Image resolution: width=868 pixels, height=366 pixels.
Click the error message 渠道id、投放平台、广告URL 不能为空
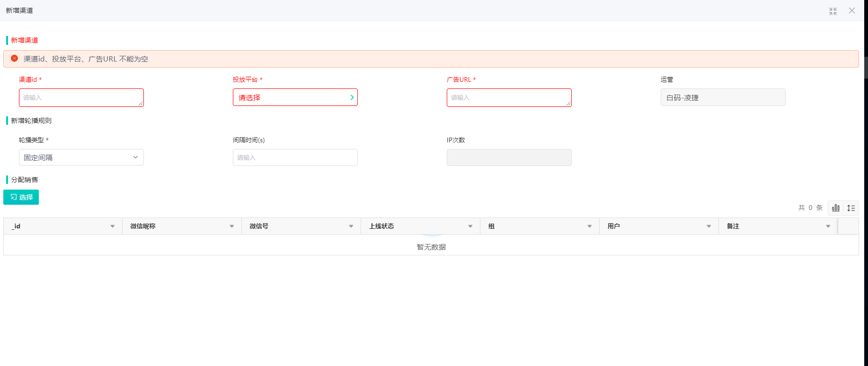(x=86, y=59)
